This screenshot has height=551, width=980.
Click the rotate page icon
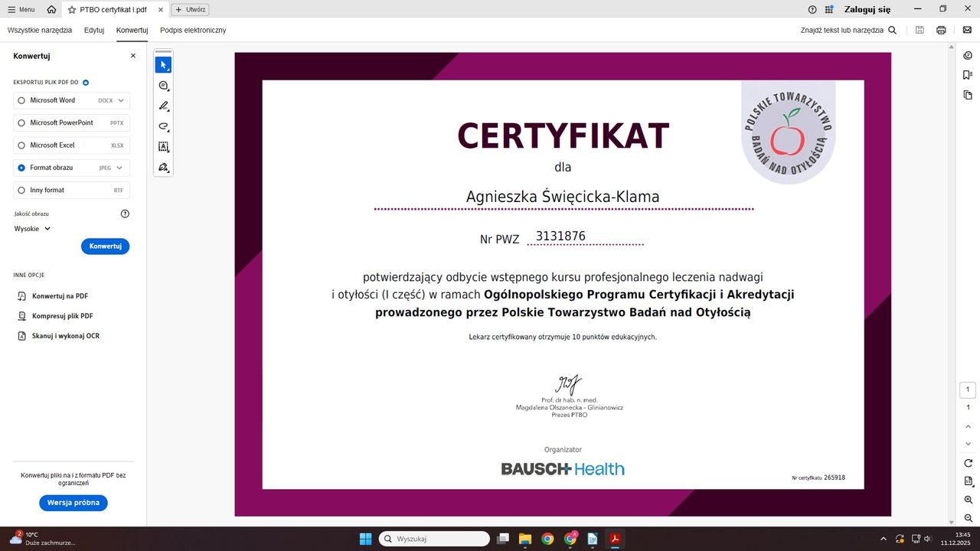[x=968, y=463]
